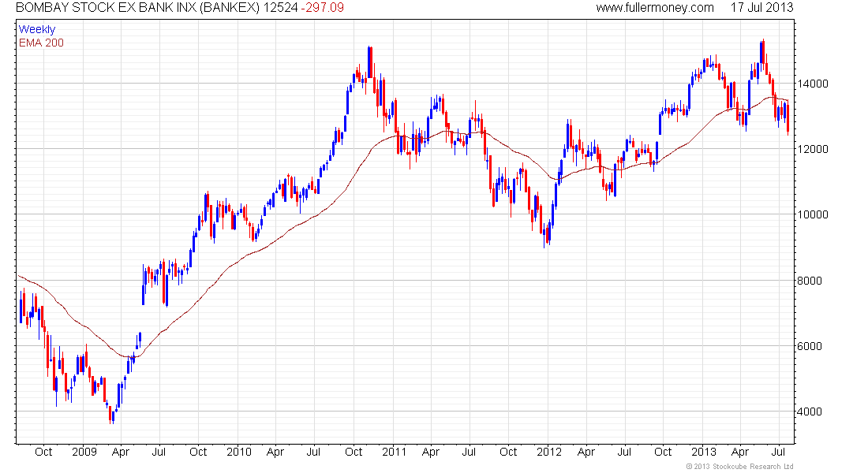Click the 10000 price axis label
Image resolution: width=868 pixels, height=473 pixels.
tap(813, 214)
